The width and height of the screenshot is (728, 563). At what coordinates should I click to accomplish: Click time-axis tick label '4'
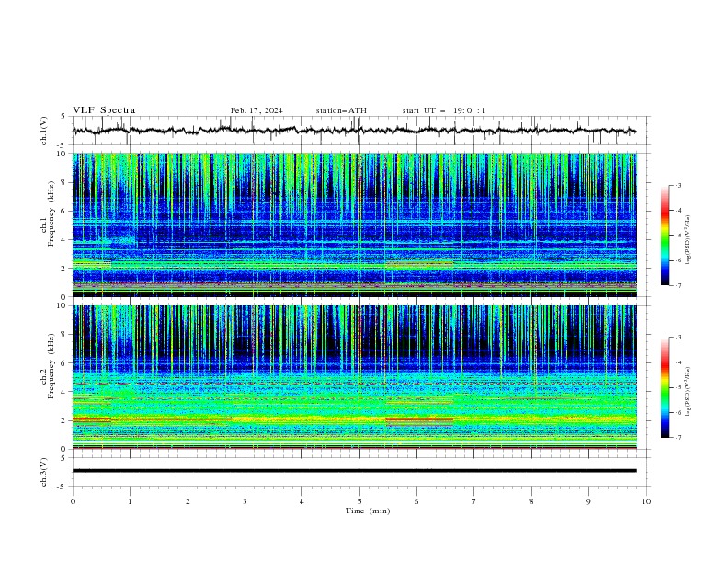[302, 501]
